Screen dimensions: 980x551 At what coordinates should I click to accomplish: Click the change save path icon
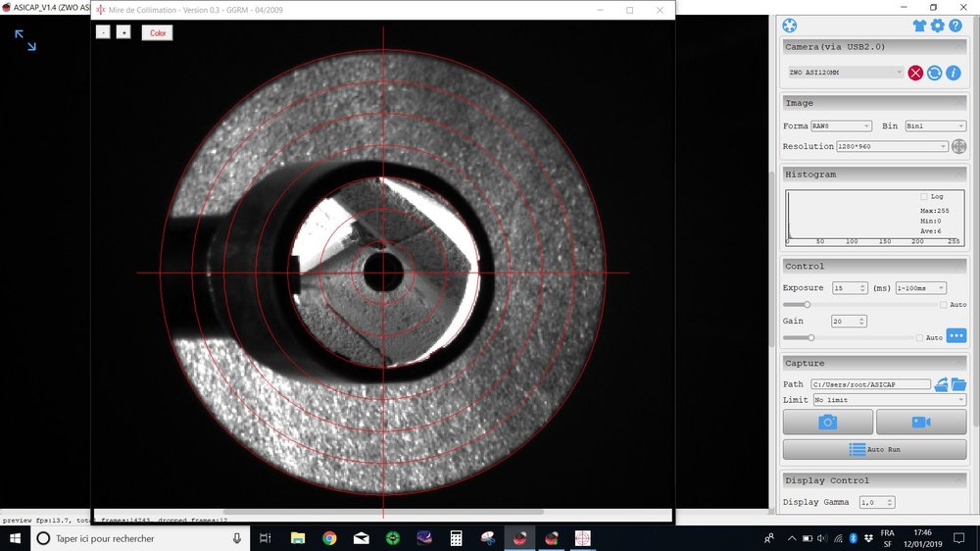click(x=941, y=384)
